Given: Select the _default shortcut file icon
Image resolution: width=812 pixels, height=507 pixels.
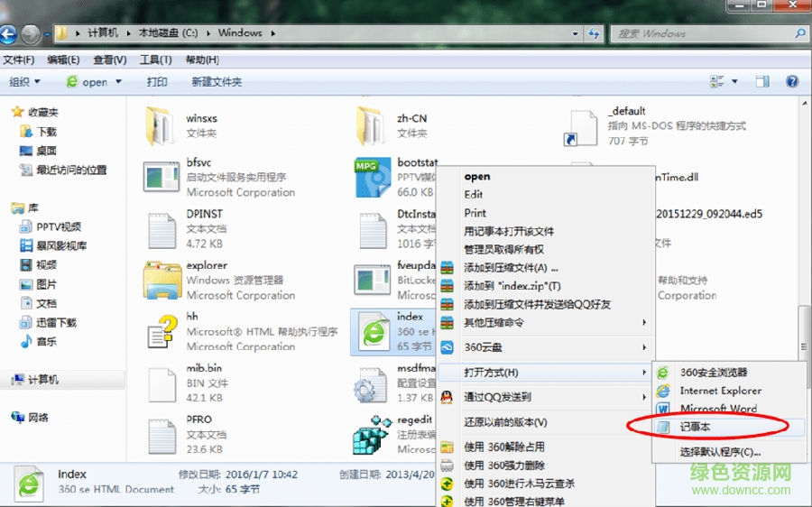Looking at the screenshot, I should 580,128.
